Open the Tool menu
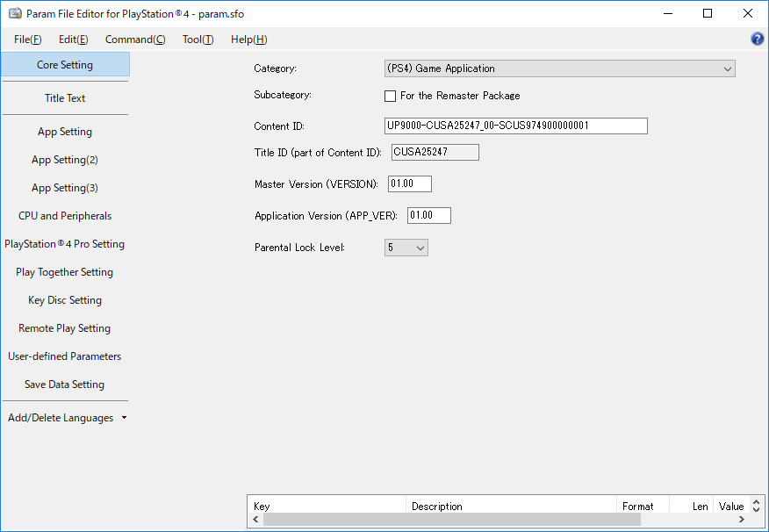 pos(198,40)
